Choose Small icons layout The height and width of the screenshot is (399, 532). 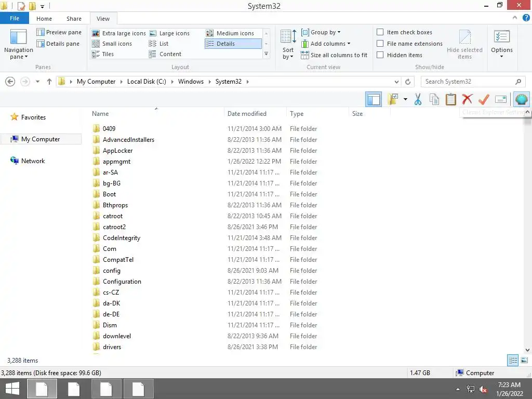point(112,44)
